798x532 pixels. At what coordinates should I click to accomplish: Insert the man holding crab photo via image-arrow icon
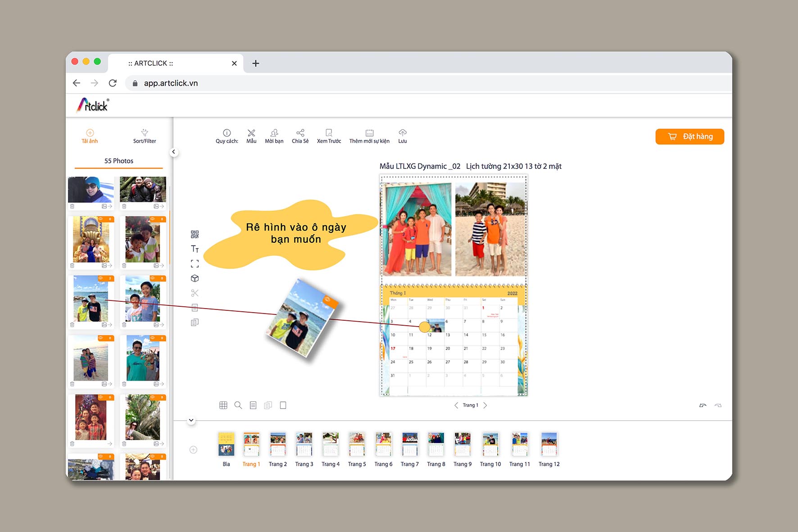pos(159,384)
